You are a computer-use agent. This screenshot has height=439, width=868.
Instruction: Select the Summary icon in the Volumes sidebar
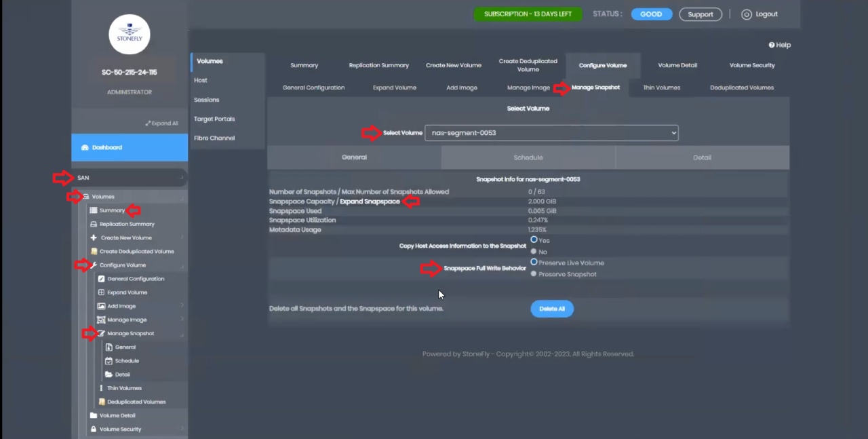[94, 210]
